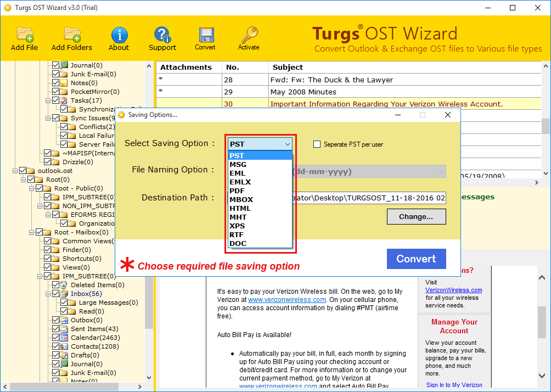The image size is (551, 392).
Task: Click the Convert icon in the toolbar
Action: coord(205,35)
